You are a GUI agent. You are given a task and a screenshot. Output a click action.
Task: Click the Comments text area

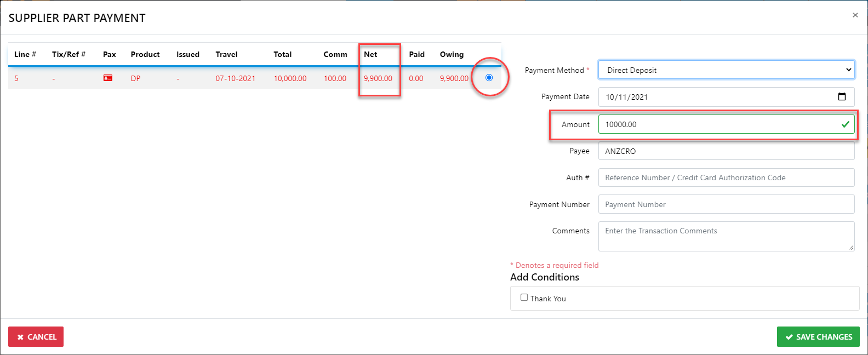(726, 236)
